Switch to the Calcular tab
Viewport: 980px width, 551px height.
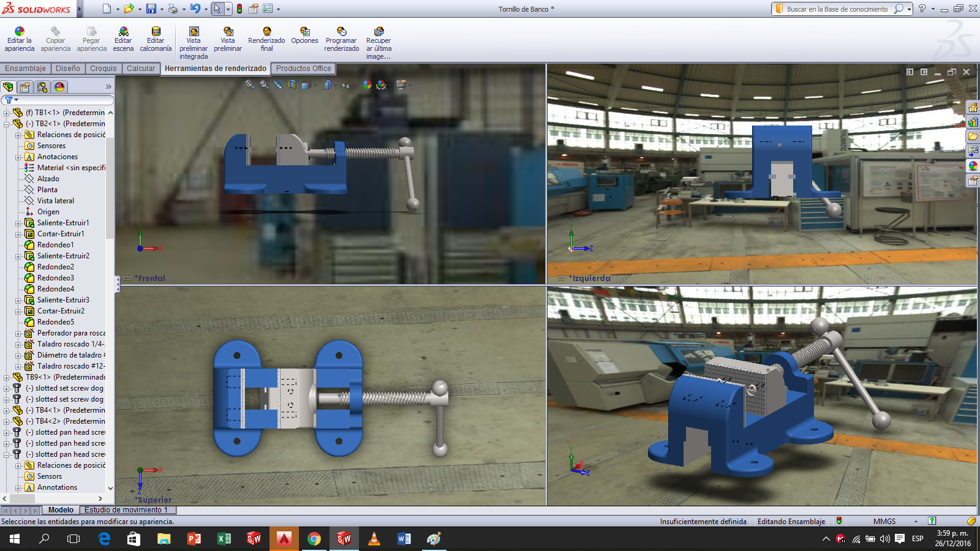click(141, 69)
